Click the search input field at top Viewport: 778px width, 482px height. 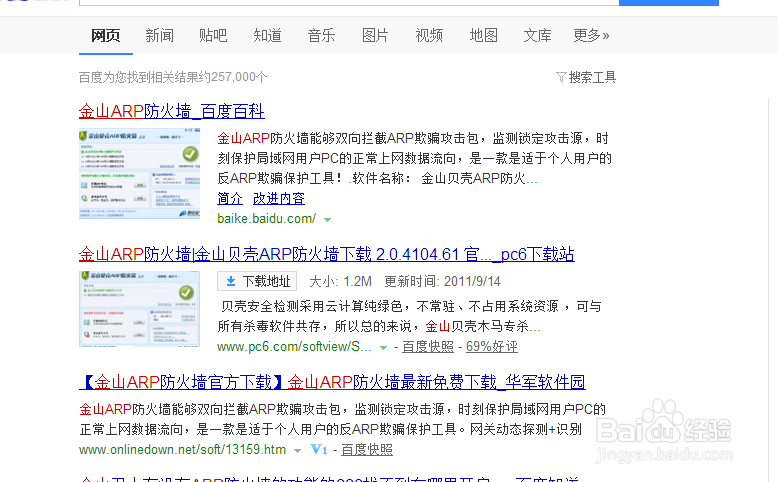point(349,2)
